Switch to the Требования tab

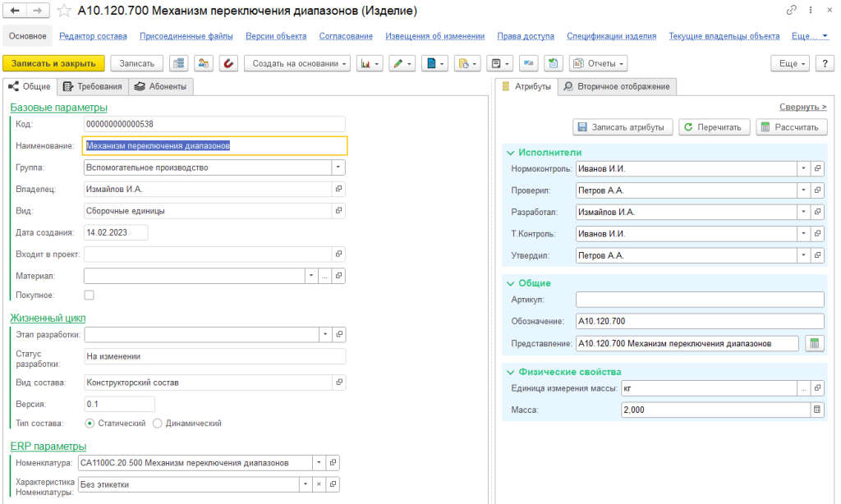point(94,86)
